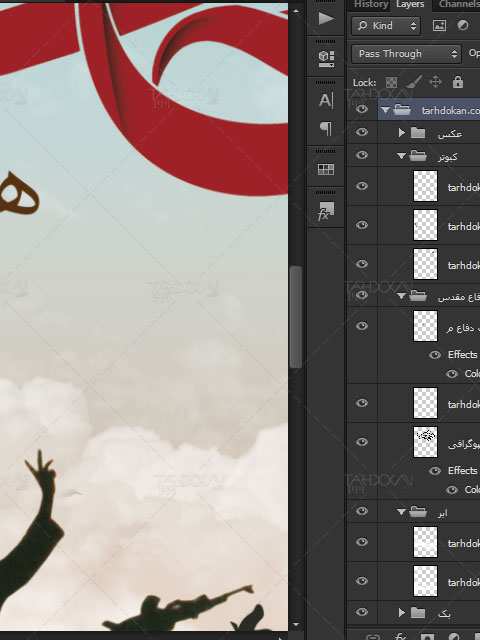480x640 pixels.
Task: Open the Styles fx panel icon
Action: 326,211
